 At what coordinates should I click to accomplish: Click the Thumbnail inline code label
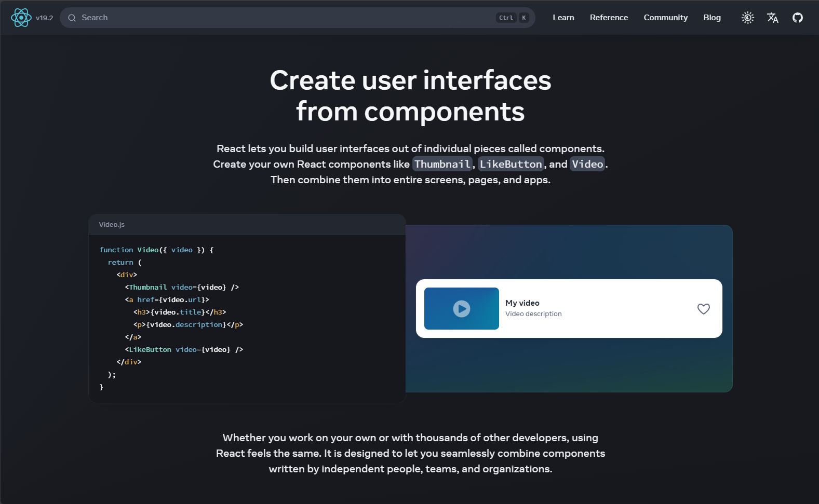[442, 164]
